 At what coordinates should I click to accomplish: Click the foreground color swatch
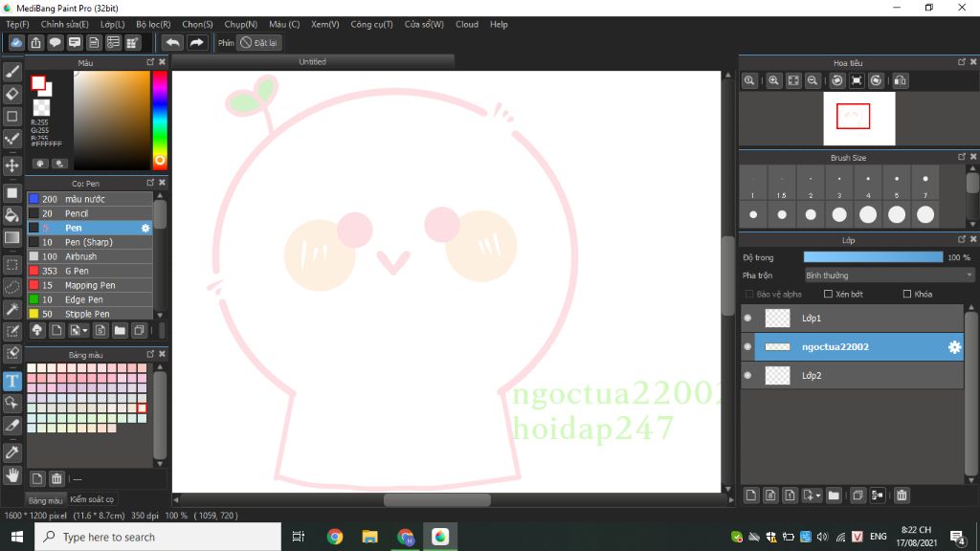(x=38, y=83)
